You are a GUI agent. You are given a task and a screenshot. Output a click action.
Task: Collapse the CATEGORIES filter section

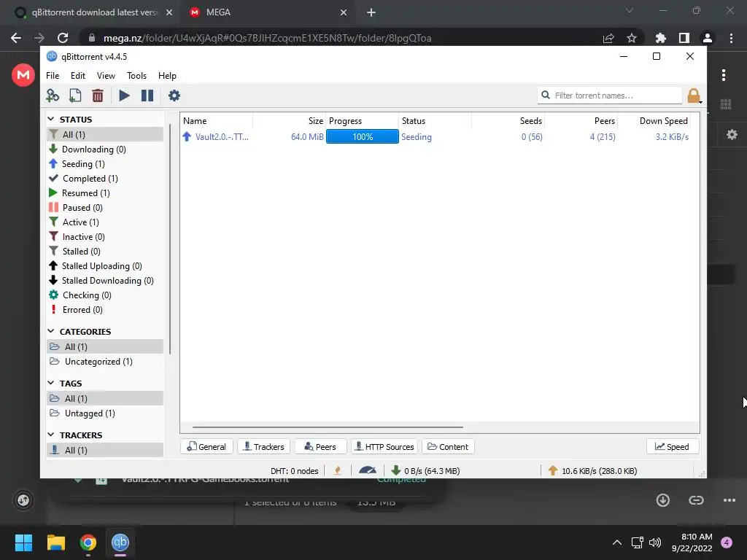coord(51,330)
